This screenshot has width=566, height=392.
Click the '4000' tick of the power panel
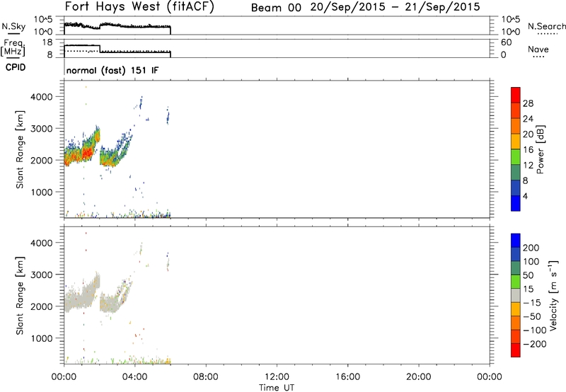tap(42, 97)
